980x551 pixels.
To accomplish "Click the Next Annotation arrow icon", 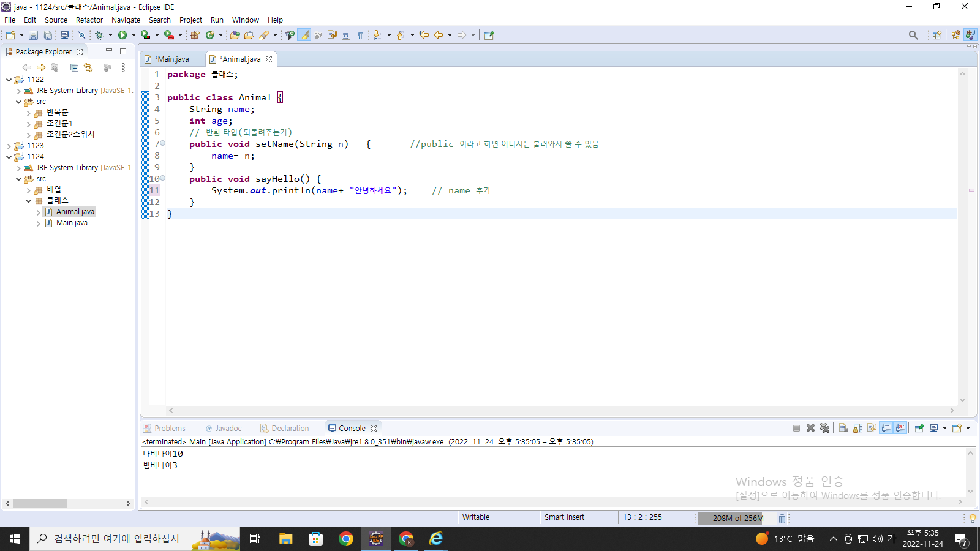I will coord(377,35).
